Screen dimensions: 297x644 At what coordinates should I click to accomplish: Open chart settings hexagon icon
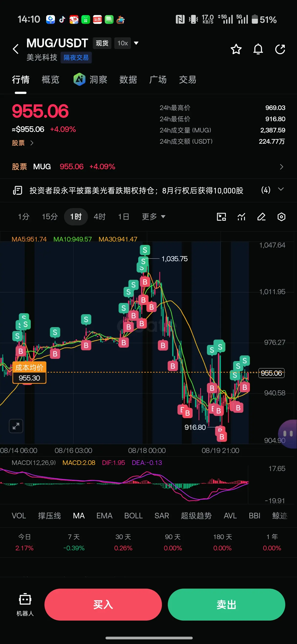tap(281, 217)
